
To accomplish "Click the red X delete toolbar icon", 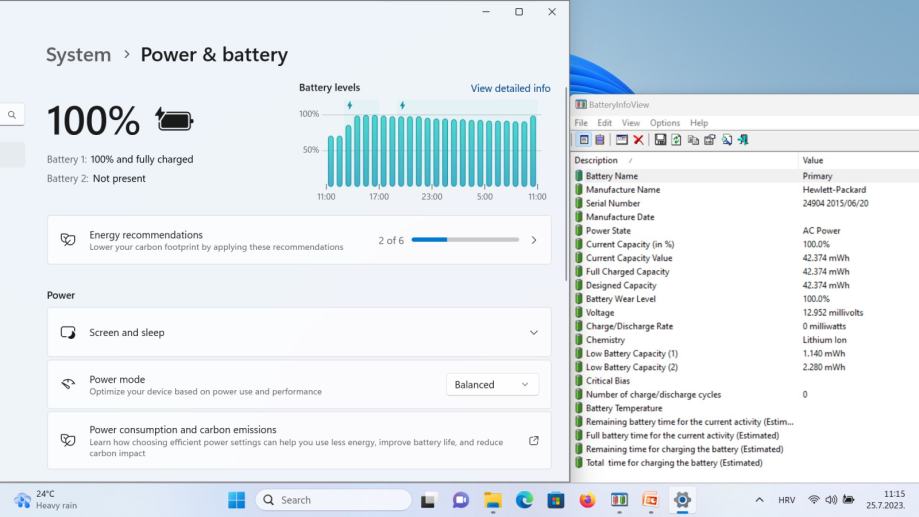I will point(638,140).
